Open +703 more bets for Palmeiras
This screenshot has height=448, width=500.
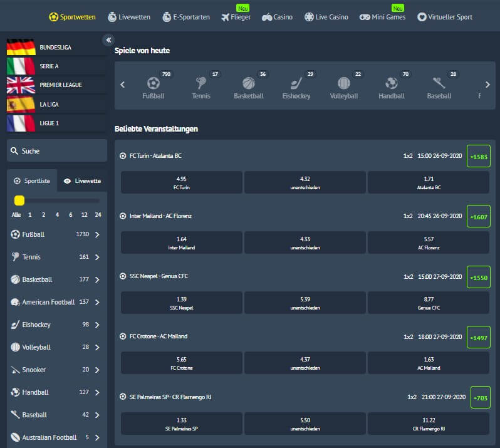pos(480,397)
